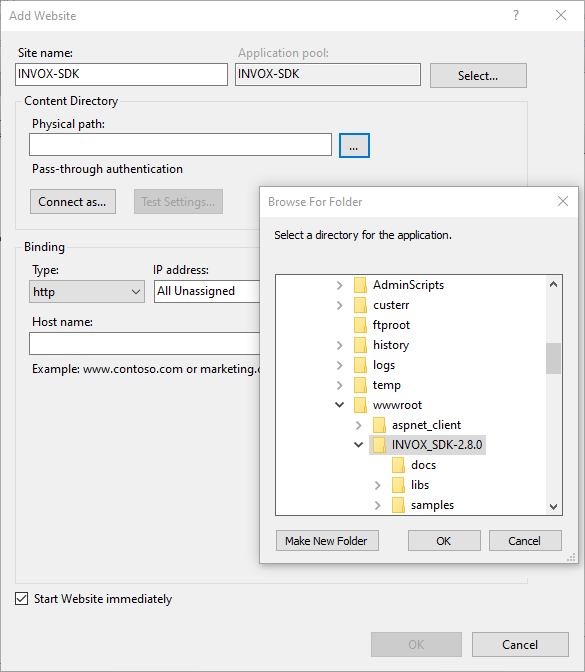585x672 pixels.
Task: Open the binding Type http dropdown
Action: 87,292
